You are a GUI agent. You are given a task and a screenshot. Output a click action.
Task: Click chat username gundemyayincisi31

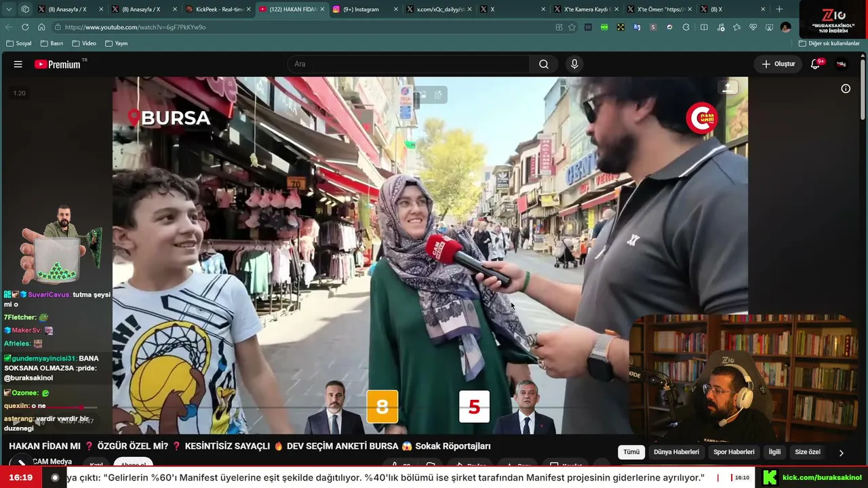(43, 359)
